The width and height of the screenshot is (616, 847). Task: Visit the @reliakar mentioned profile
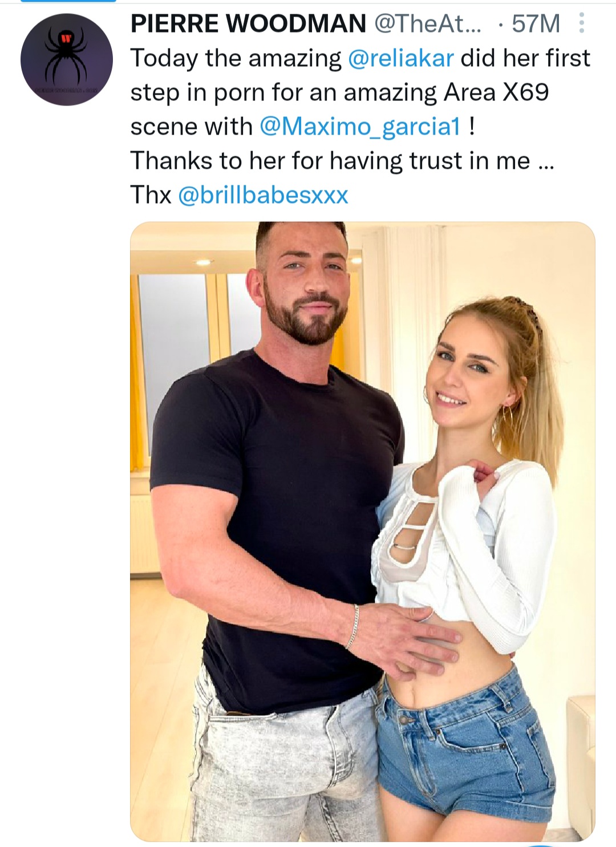tap(400, 58)
